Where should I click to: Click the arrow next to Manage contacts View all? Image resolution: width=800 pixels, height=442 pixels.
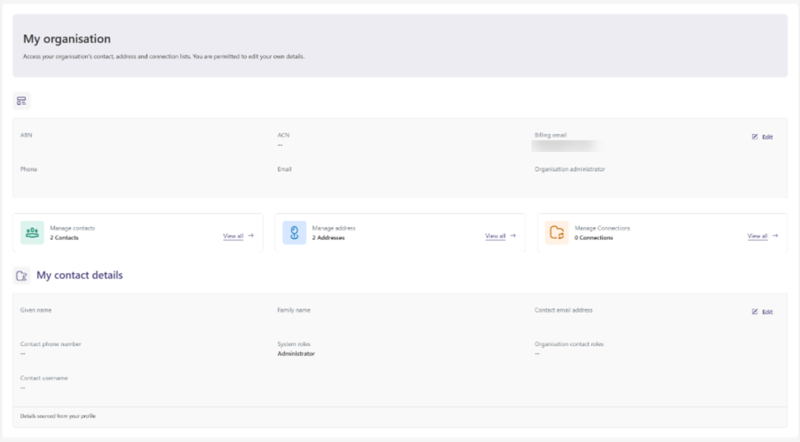[x=251, y=236]
